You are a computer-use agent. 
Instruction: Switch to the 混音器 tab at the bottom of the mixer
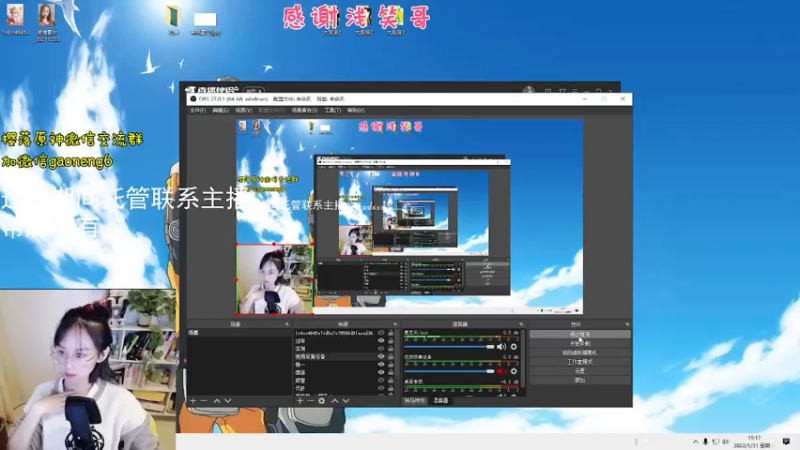(441, 401)
